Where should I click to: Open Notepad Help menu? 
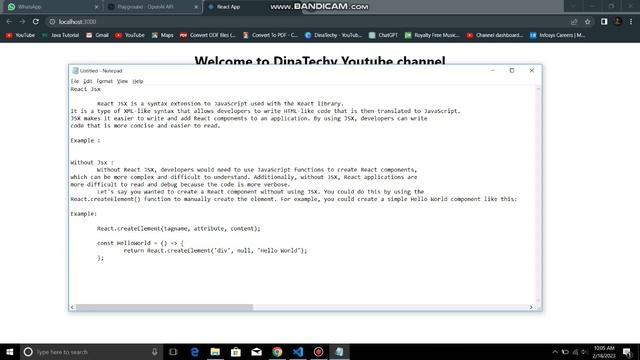coord(138,81)
